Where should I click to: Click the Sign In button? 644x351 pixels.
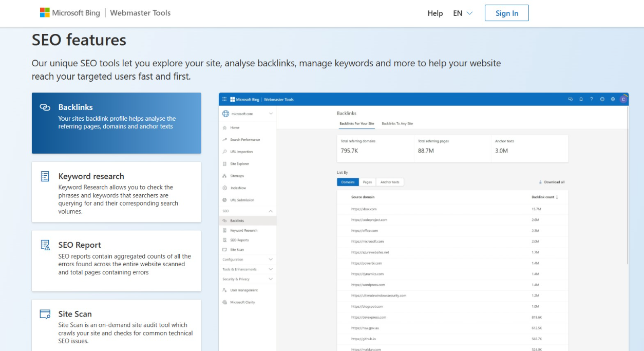pos(506,13)
